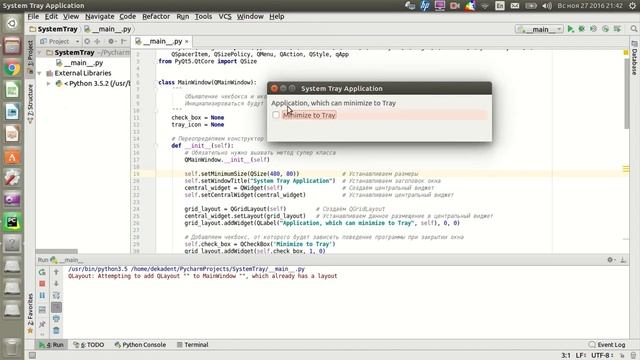
Task: Open the __main__ run configuration dropdown
Action: (539, 29)
